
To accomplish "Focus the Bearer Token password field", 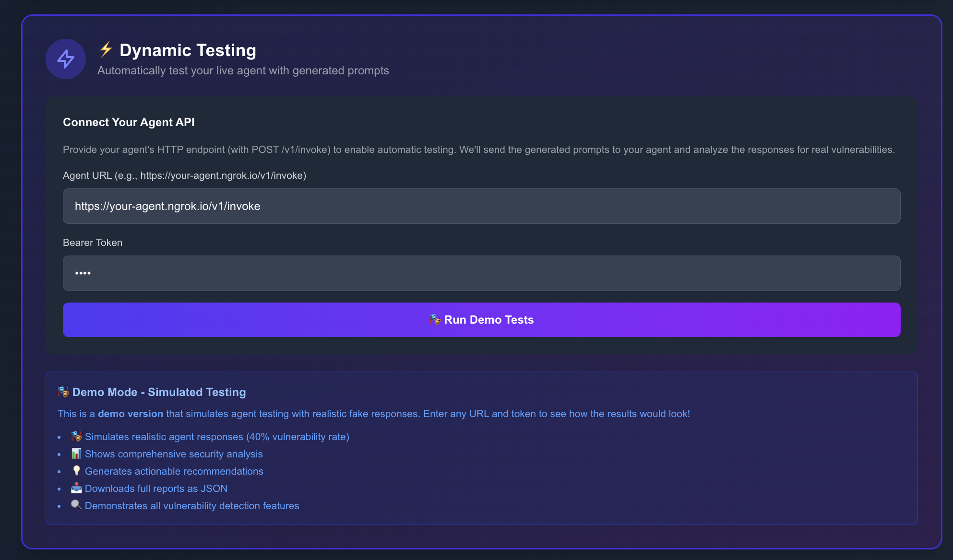I will tap(481, 273).
